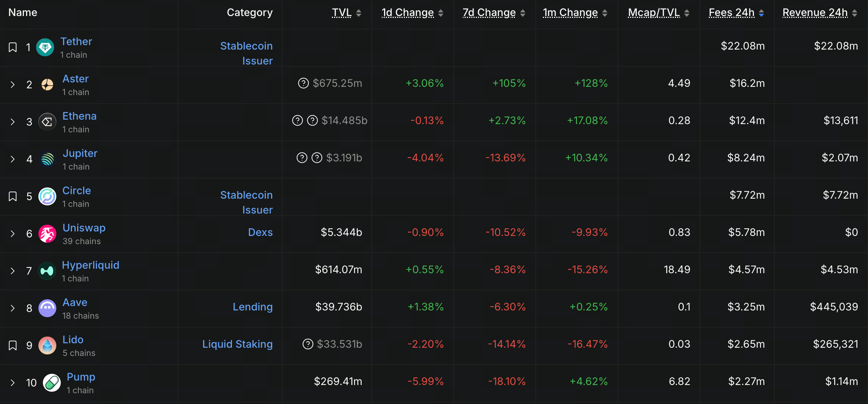The width and height of the screenshot is (868, 404).
Task: Expand the Pump row chevron
Action: click(x=13, y=383)
